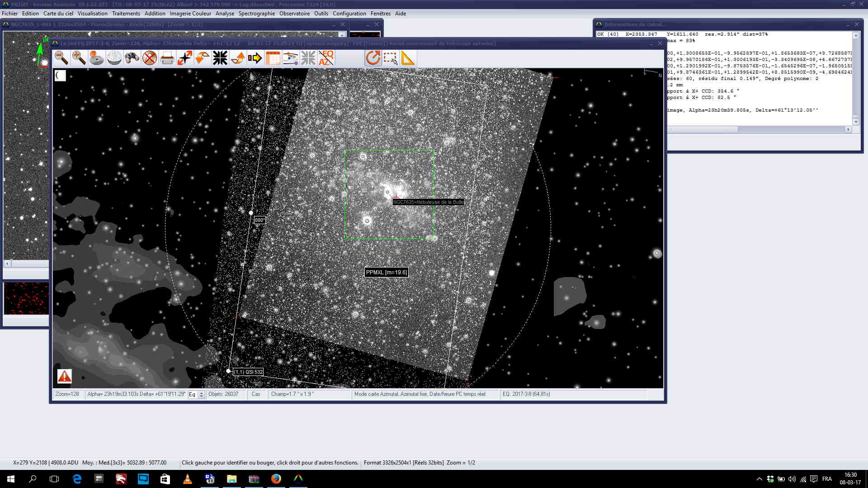Show hidden system tray icons chevron
This screenshot has width=868, height=488.
(x=759, y=479)
